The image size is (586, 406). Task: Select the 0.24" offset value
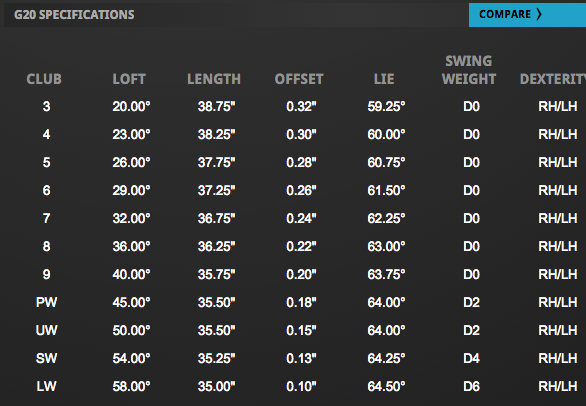301,218
